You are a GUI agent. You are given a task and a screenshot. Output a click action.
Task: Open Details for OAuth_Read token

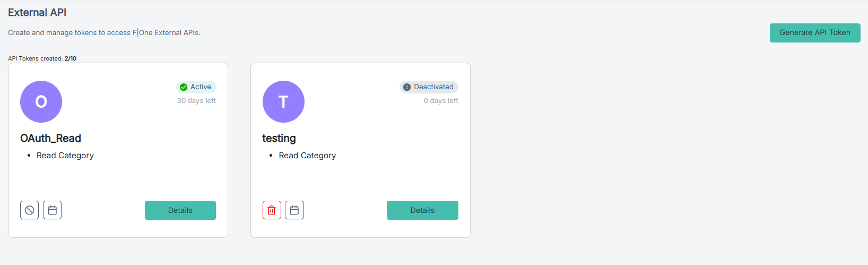click(180, 210)
